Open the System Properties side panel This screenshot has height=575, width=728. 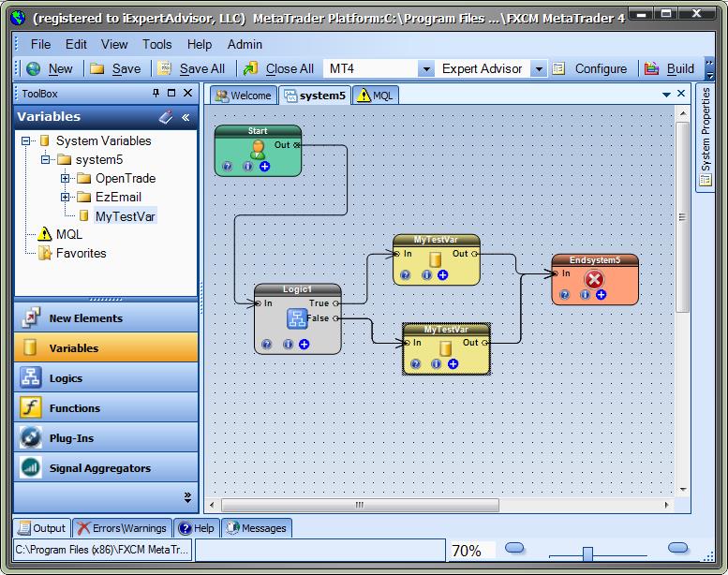[x=706, y=137]
